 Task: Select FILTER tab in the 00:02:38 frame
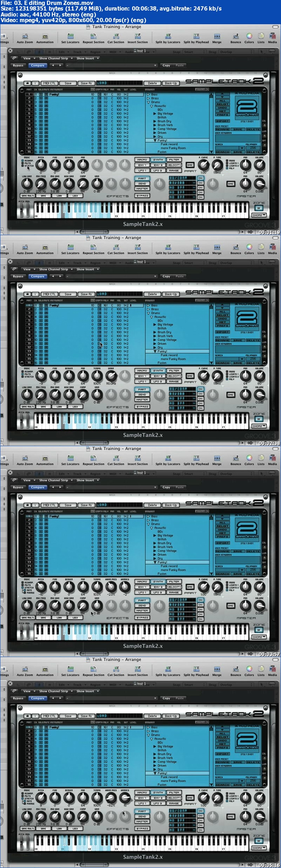174,370
